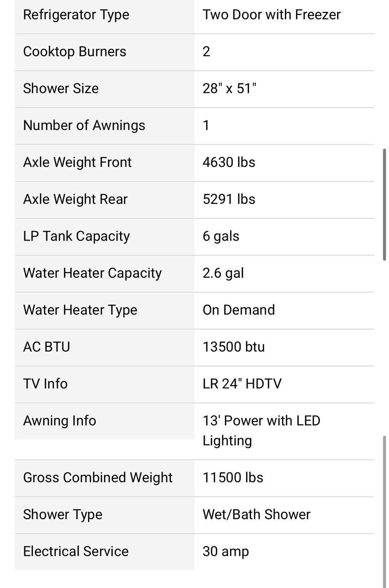Select the Gross Combined Weight label

98,478
